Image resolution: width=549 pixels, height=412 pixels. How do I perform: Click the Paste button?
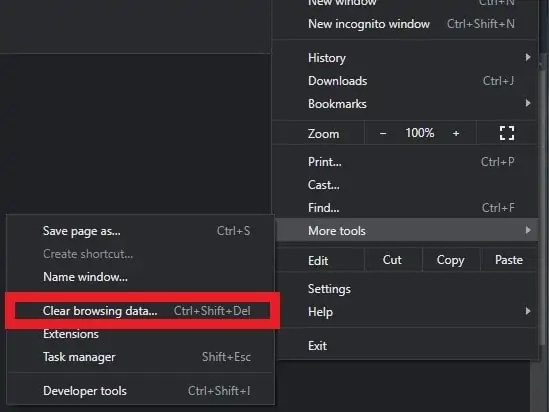(509, 260)
